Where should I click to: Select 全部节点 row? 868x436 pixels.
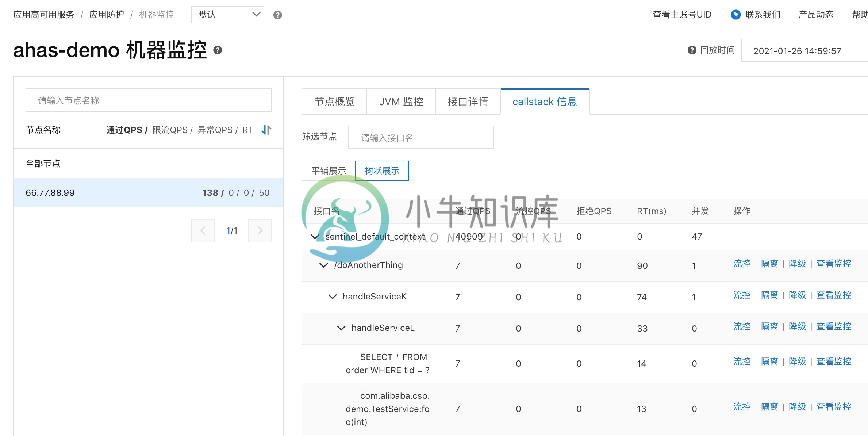click(149, 164)
